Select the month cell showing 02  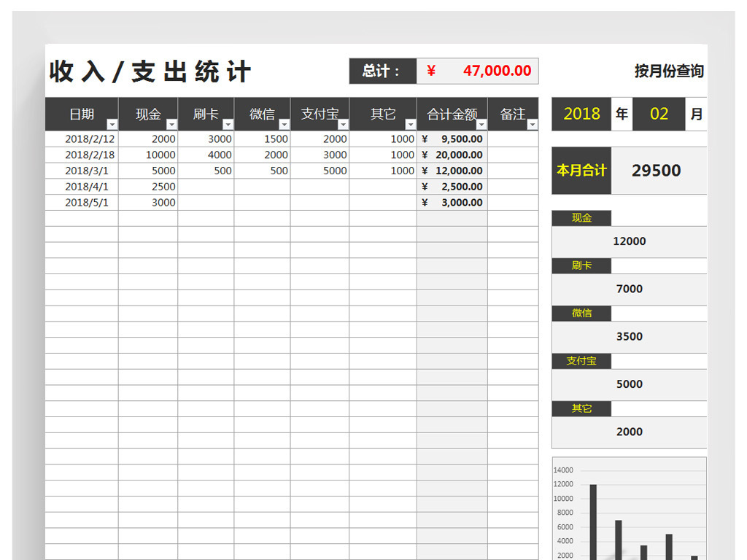coord(659,114)
